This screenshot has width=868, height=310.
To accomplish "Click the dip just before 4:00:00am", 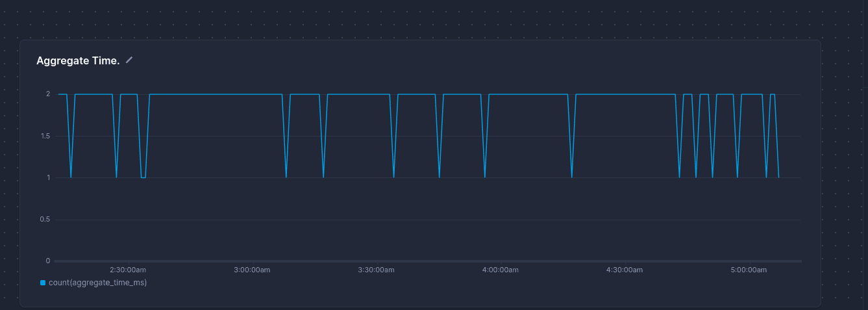I will (x=485, y=177).
